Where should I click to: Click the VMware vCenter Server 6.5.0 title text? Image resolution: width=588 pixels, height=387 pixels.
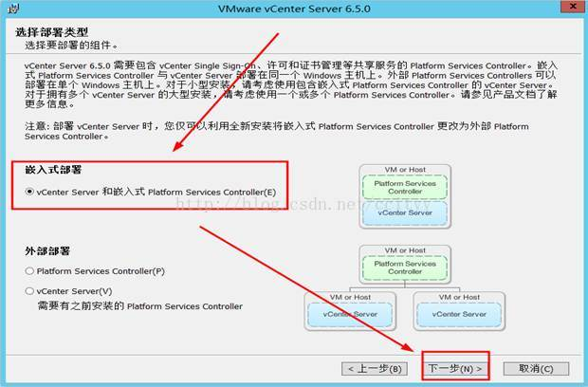(294, 9)
